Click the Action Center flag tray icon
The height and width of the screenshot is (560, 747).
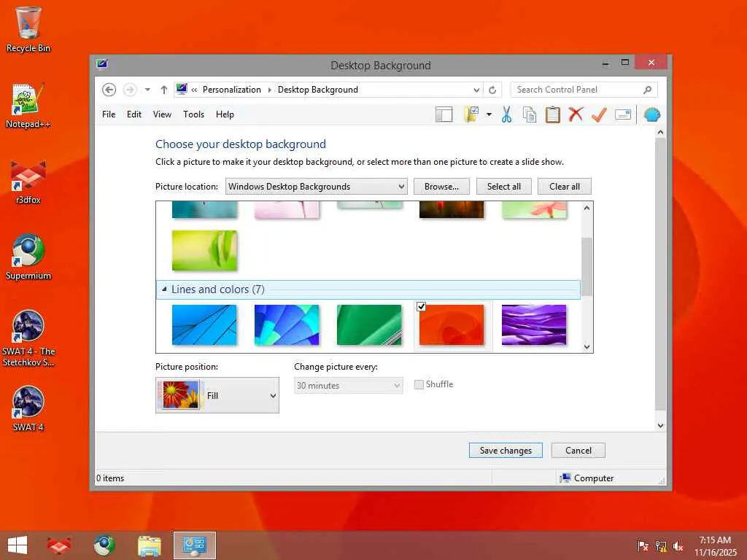[643, 546]
